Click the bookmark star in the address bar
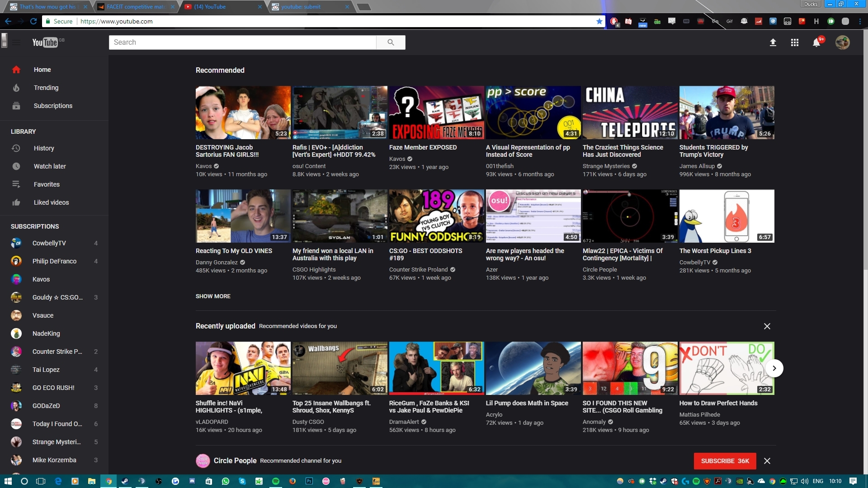The image size is (868, 488). (x=599, y=21)
